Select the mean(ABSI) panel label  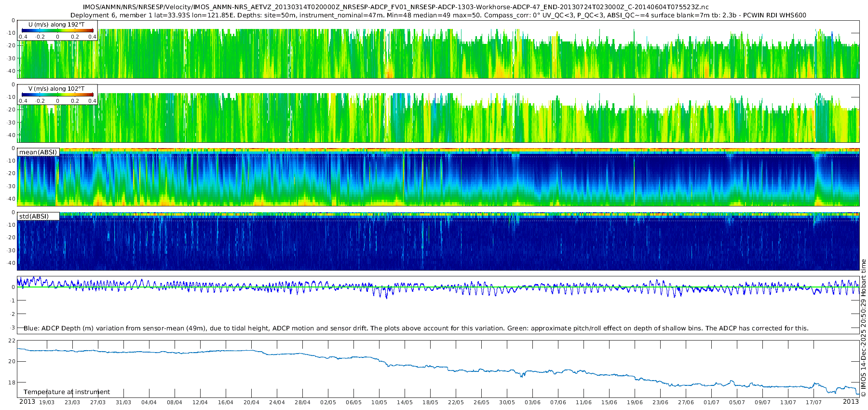pos(38,152)
